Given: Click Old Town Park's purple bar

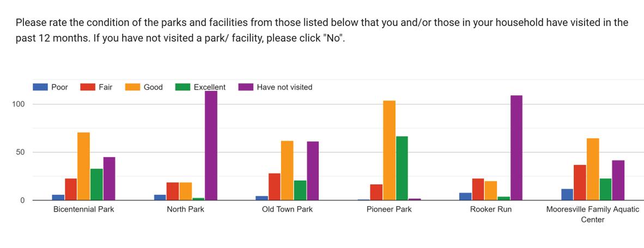Looking at the screenshot, I should pyautogui.click(x=313, y=171).
